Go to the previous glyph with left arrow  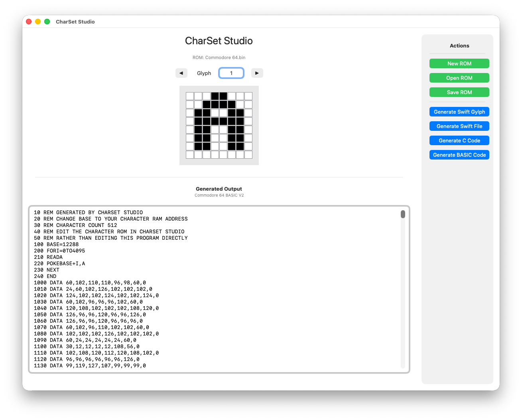(x=181, y=73)
